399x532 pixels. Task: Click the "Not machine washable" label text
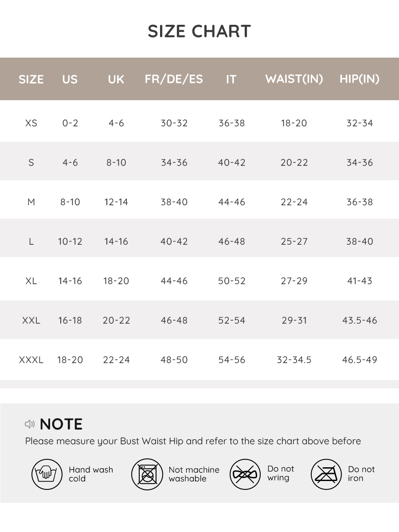194,474
